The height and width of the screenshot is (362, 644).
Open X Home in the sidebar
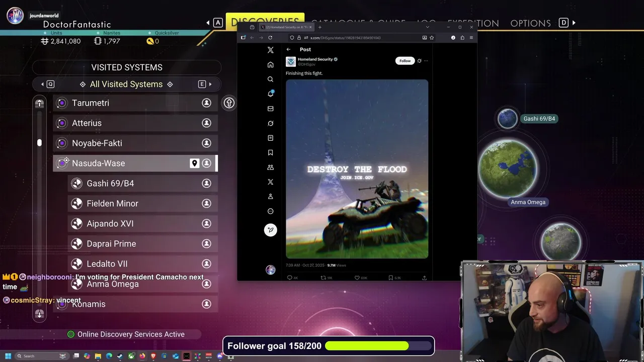[270, 64]
